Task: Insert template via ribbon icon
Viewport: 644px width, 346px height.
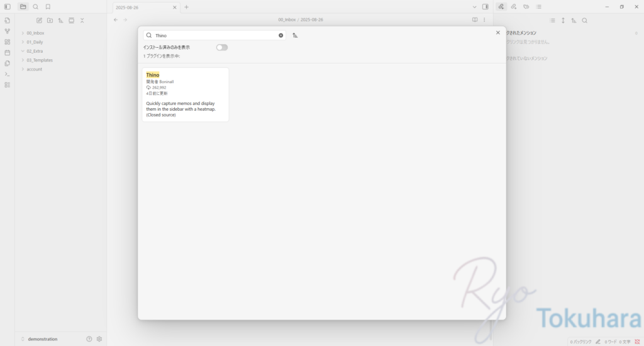Action: [x=7, y=64]
